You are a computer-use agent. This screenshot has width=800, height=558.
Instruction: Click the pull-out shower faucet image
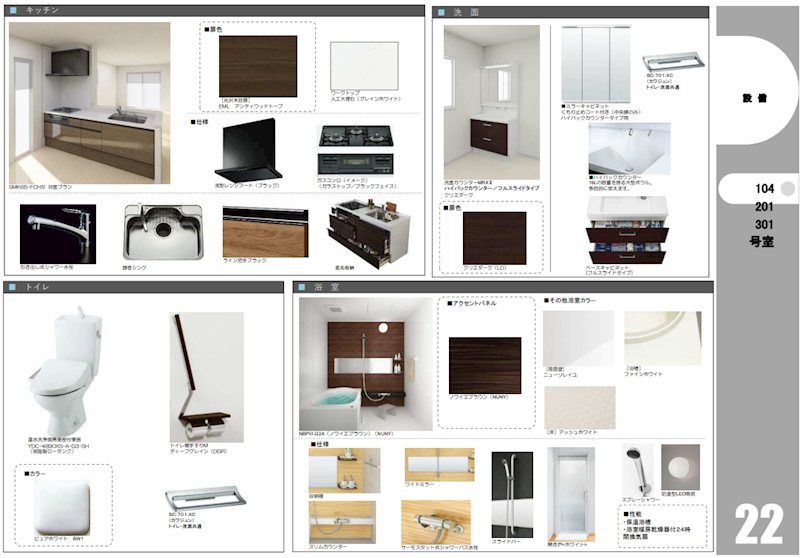click(x=58, y=233)
